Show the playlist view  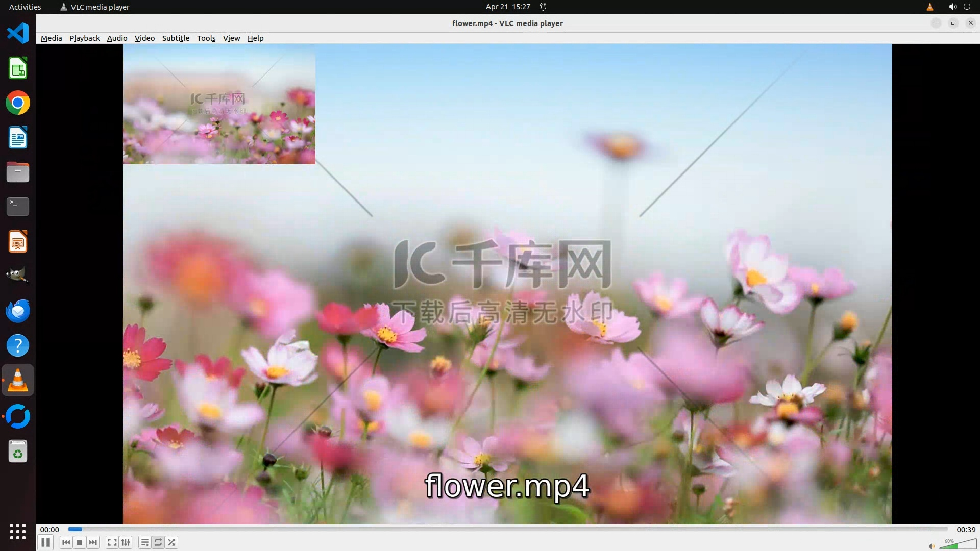tap(144, 542)
